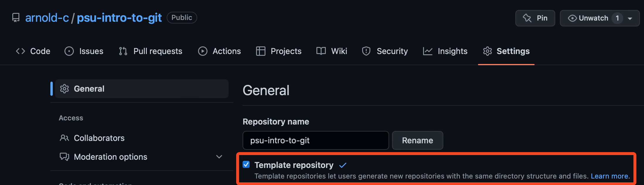Go to the arnold-c owner profile link
The height and width of the screenshot is (185, 644).
47,18
